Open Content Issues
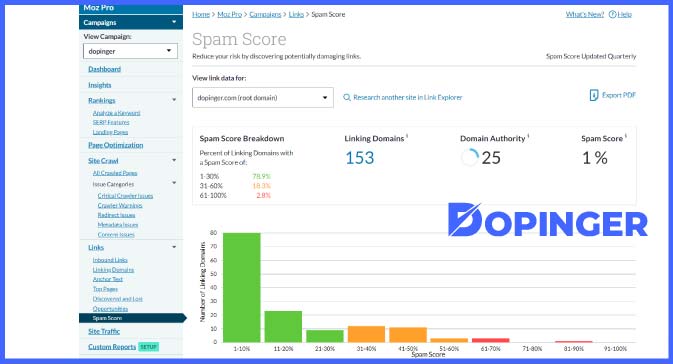 pos(116,235)
